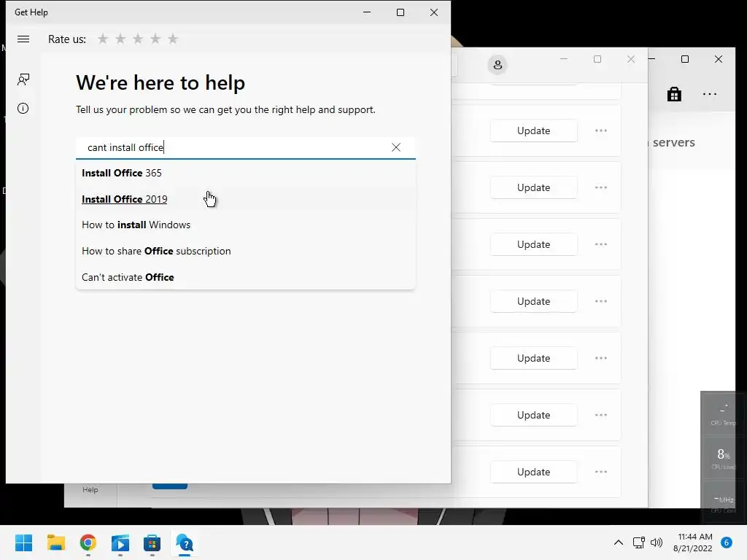
Task: Click the sixth Update button in Store
Action: click(x=533, y=415)
